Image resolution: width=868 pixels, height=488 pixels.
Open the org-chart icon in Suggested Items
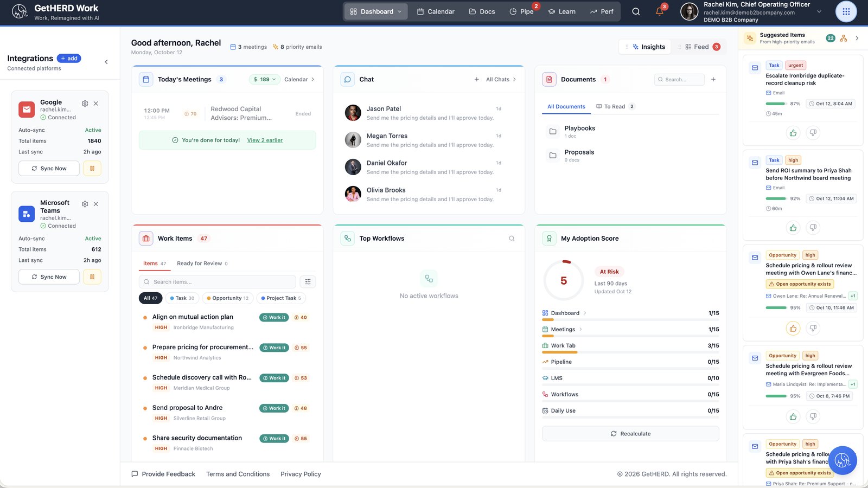click(844, 38)
